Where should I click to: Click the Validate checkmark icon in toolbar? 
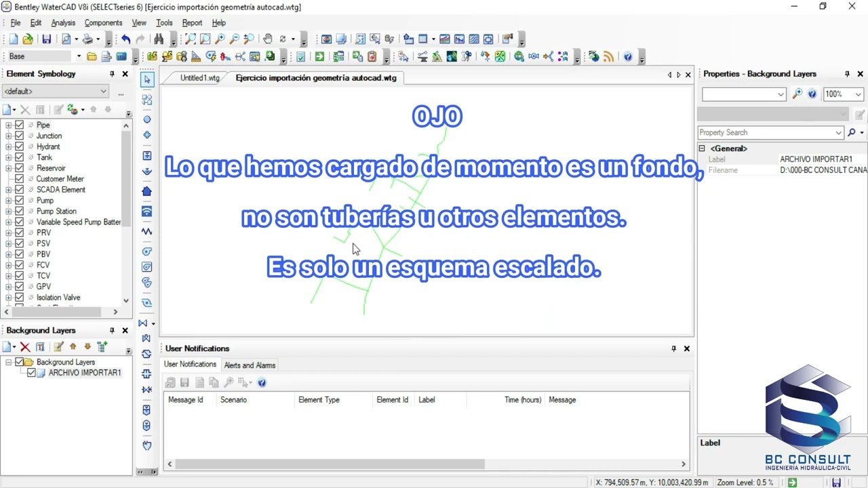[x=301, y=57]
